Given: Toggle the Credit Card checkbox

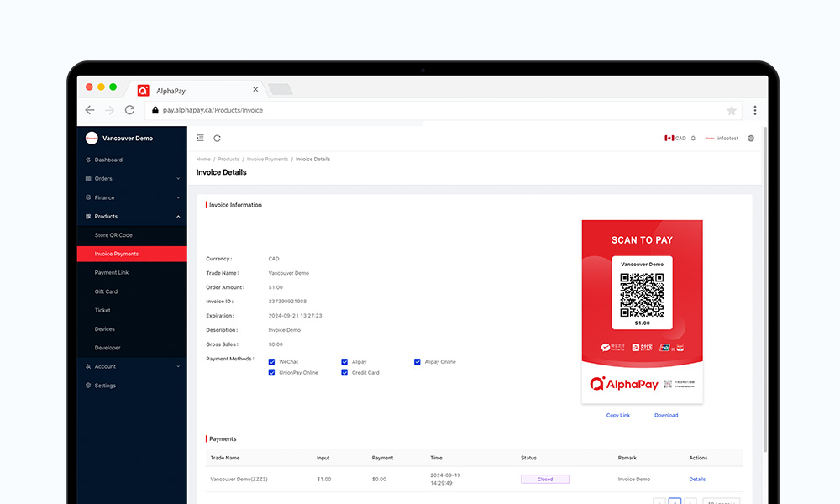Looking at the screenshot, I should coord(344,373).
